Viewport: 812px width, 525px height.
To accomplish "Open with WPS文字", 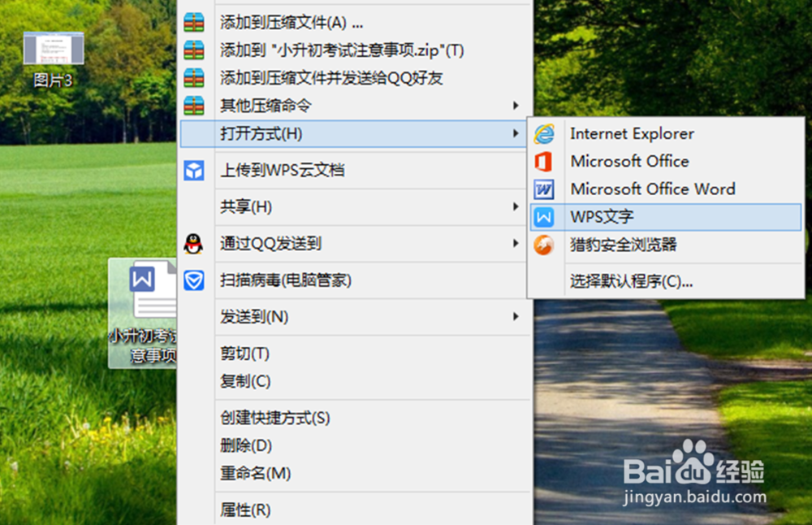I will [666, 217].
